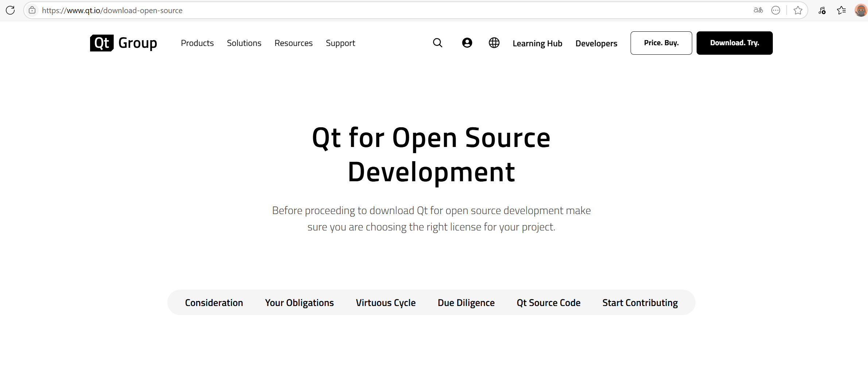868x368 pixels.
Task: Jump to the Start Contributing tab
Action: click(640, 303)
